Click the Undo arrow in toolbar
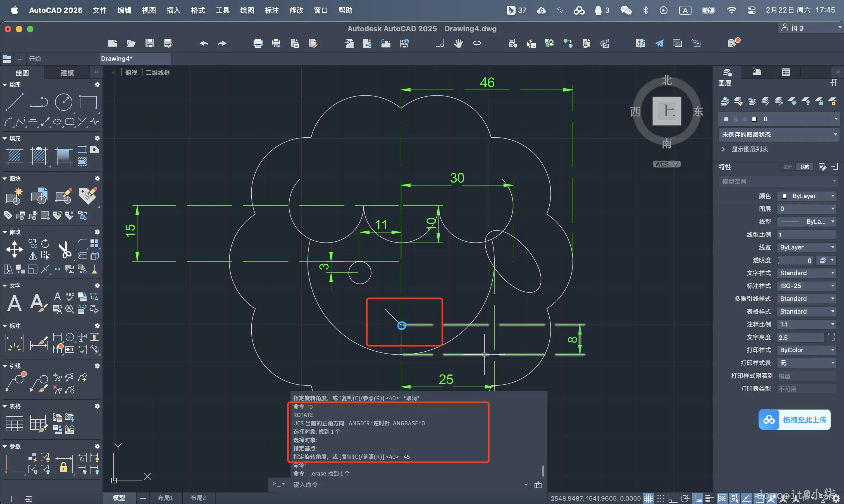This screenshot has height=504, width=844. click(204, 44)
